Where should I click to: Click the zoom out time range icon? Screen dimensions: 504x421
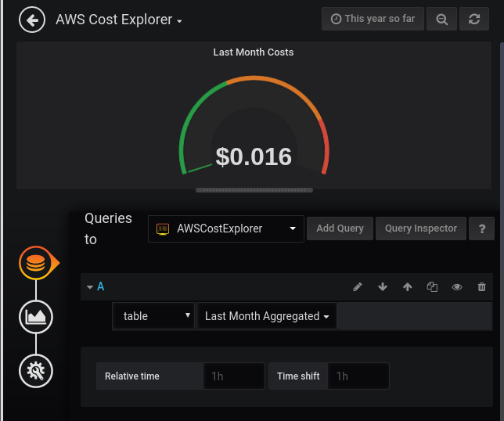click(441, 19)
